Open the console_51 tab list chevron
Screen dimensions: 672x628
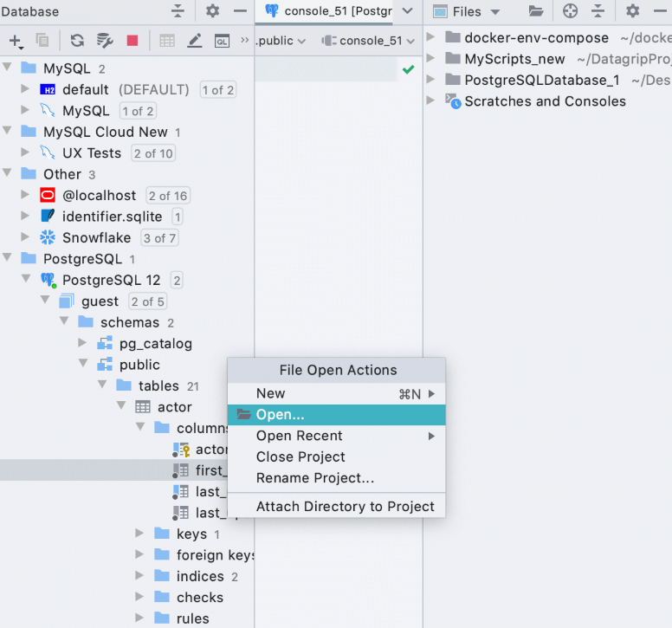pyautogui.click(x=408, y=10)
